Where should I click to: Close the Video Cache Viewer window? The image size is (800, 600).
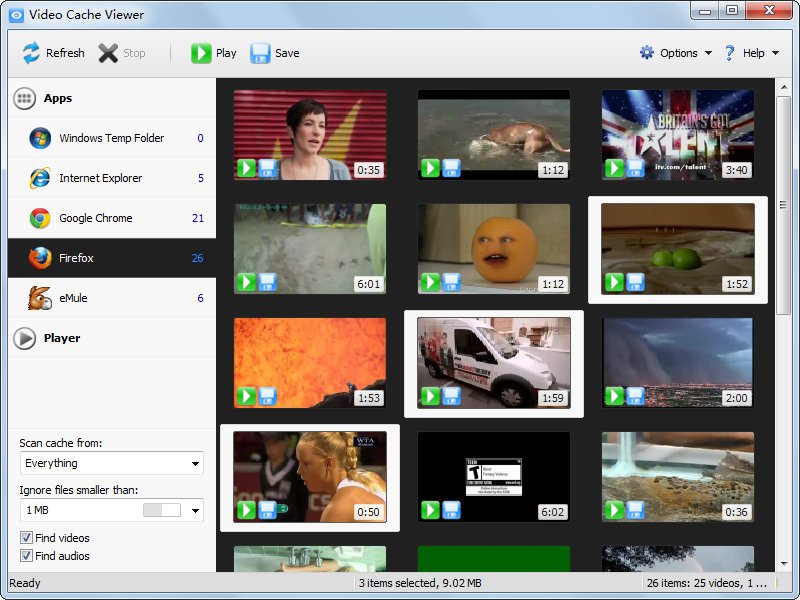click(770, 10)
